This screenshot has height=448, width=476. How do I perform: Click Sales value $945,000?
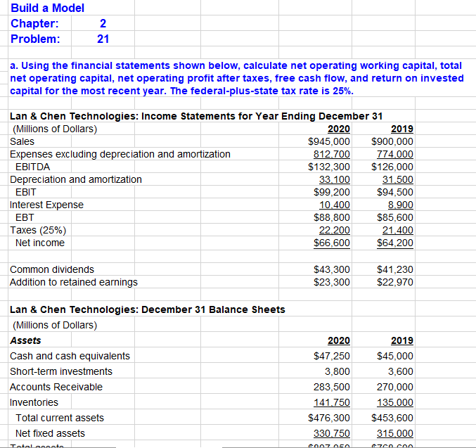(x=329, y=141)
